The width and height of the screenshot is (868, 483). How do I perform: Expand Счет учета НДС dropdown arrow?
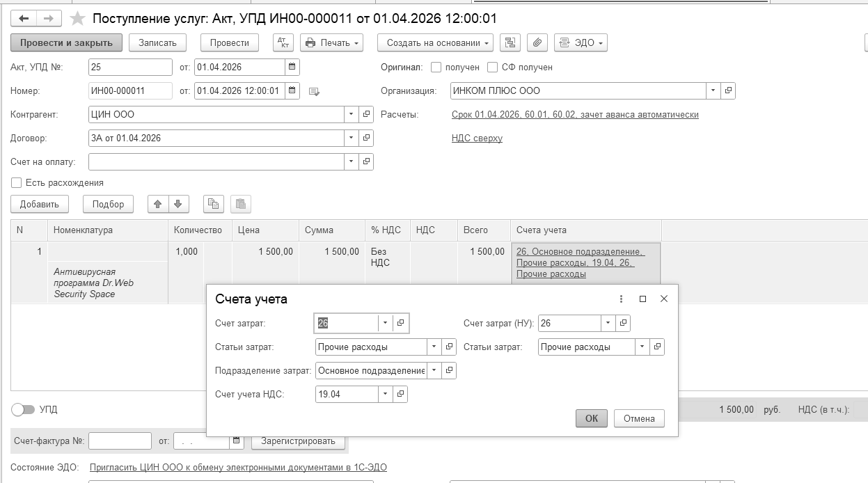386,394
